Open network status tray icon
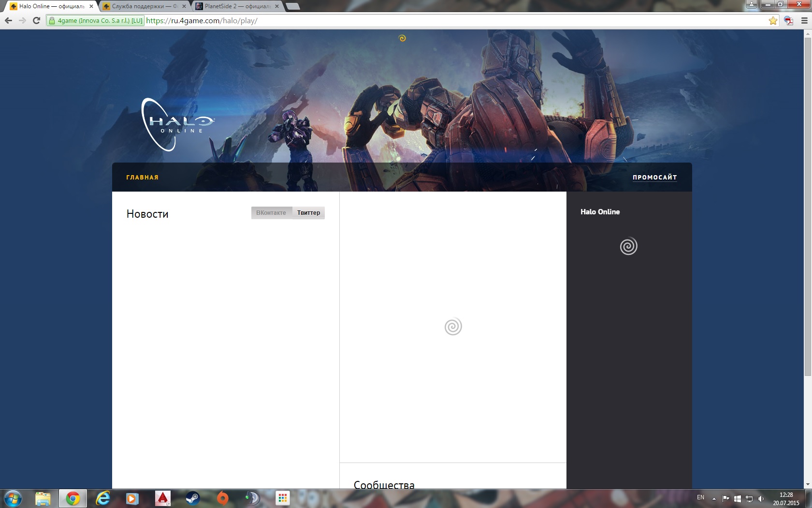 (749, 499)
